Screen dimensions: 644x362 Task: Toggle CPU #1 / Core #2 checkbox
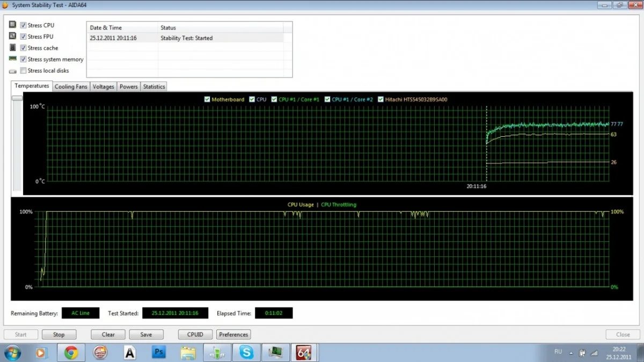tap(327, 99)
